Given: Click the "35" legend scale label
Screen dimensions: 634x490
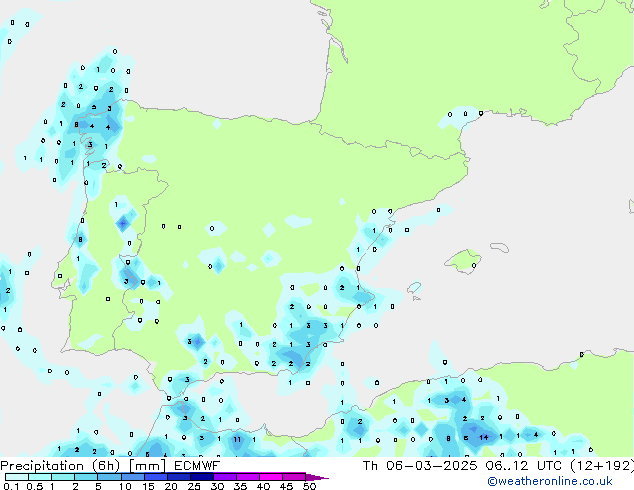Looking at the screenshot, I should (240, 486).
